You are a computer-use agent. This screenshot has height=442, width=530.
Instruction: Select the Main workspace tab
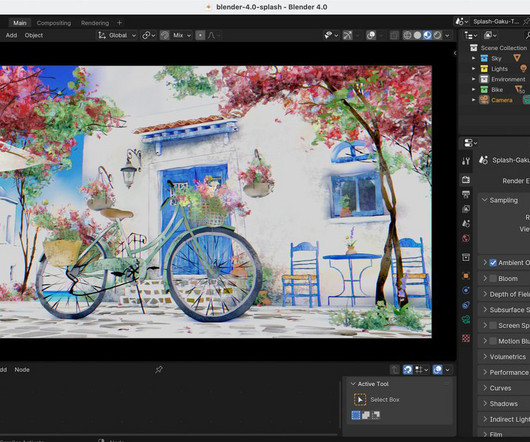click(x=20, y=23)
